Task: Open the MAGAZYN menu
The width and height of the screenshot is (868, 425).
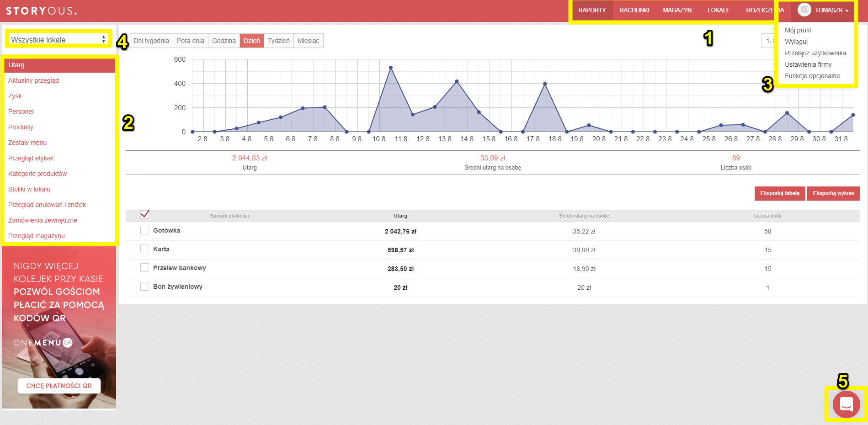Action: click(x=677, y=10)
